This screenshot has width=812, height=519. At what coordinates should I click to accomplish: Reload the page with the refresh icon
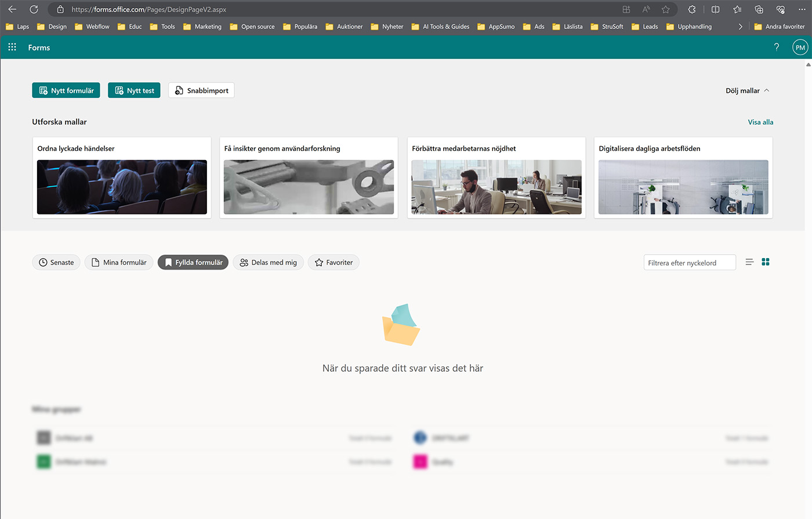coord(34,9)
